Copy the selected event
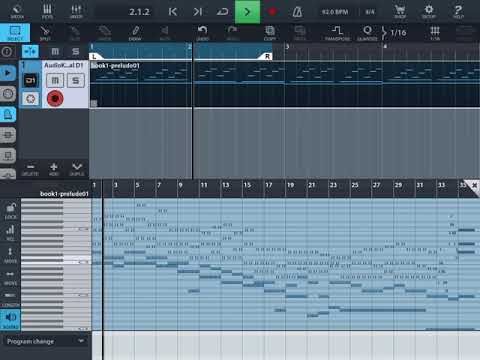This screenshot has width=480, height=360. pos(270,33)
